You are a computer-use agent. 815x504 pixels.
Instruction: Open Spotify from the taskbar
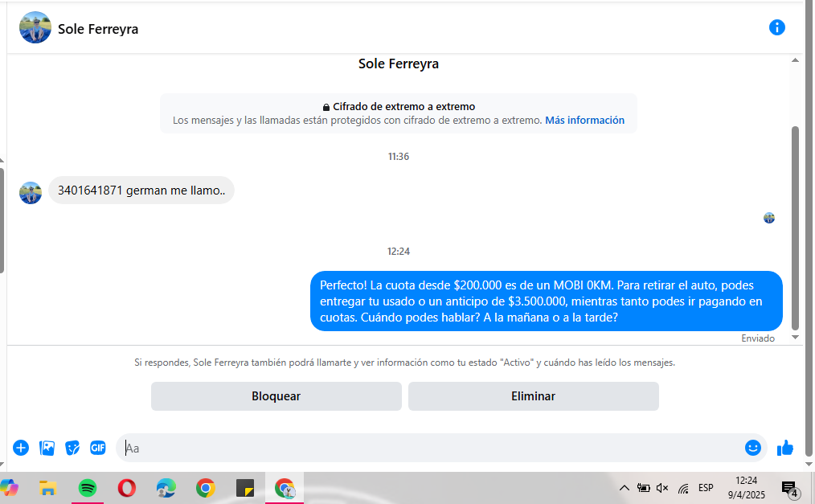coord(88,488)
